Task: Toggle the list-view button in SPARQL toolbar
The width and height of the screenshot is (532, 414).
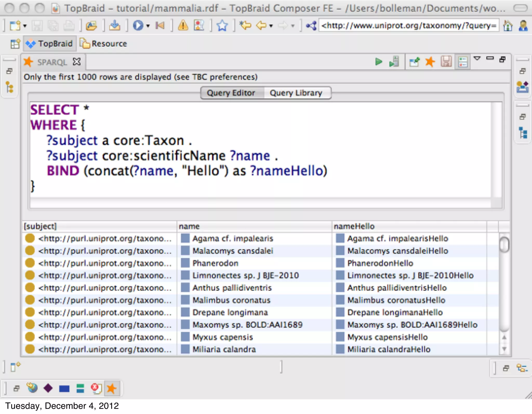Action: [x=463, y=62]
